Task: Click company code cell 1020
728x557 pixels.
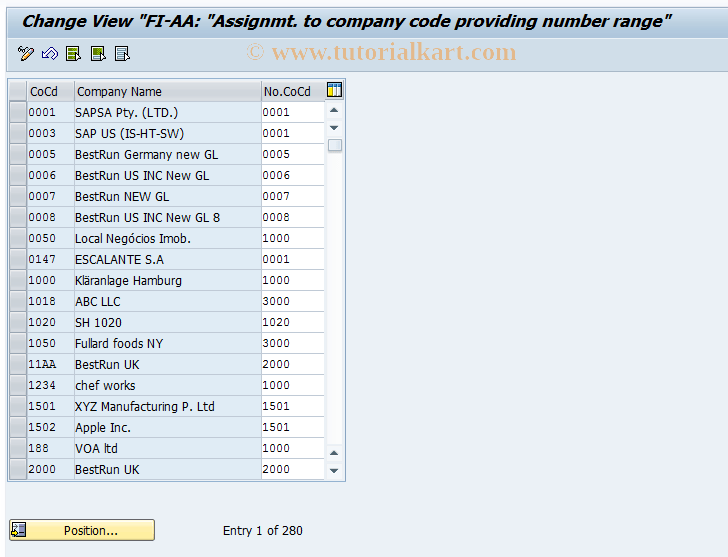Action: [50, 322]
